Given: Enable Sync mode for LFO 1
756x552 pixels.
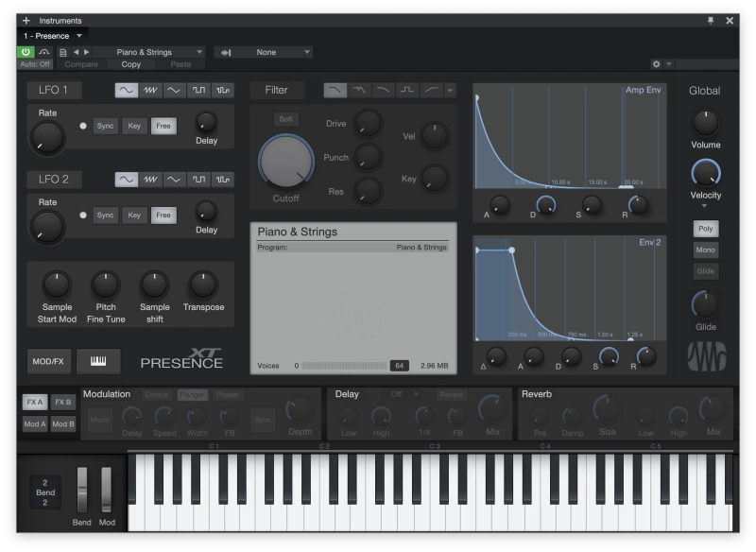Looking at the screenshot, I should [x=106, y=126].
